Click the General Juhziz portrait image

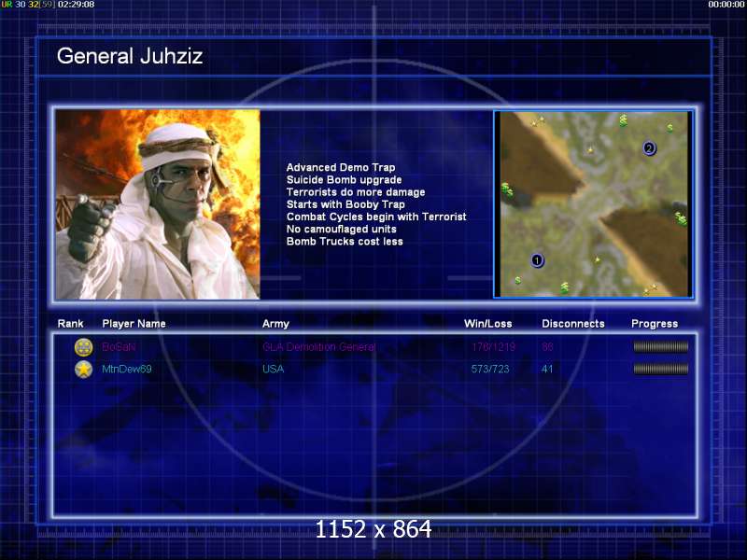(158, 204)
